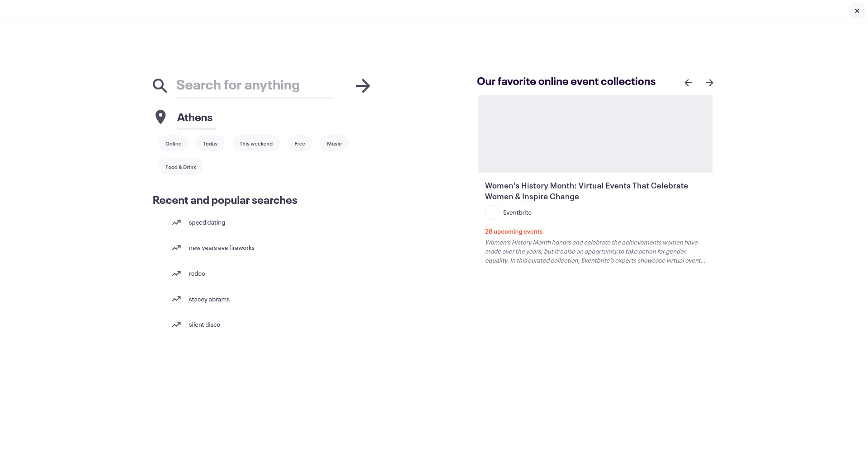
Task: Click the magnifying glass search icon
Action: coord(160,85)
